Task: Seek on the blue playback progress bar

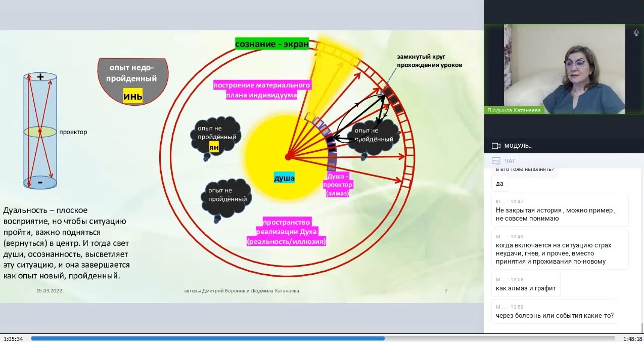Action: click(207, 338)
